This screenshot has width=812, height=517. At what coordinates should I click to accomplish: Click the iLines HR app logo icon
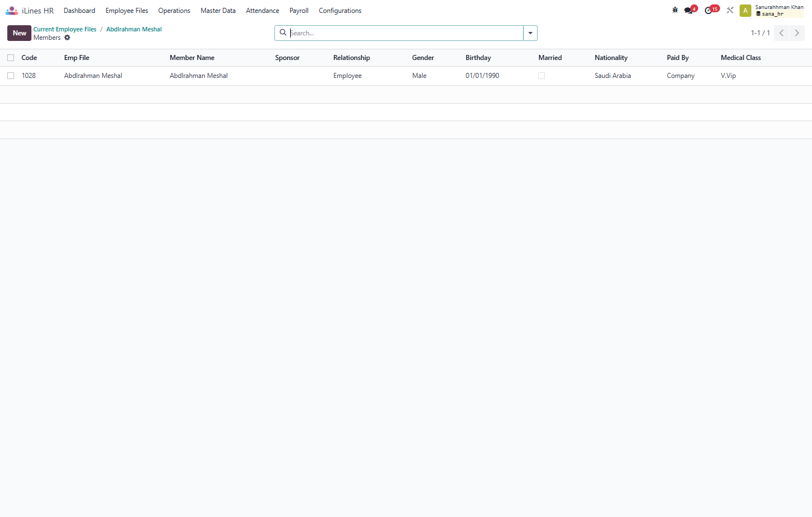(x=12, y=11)
